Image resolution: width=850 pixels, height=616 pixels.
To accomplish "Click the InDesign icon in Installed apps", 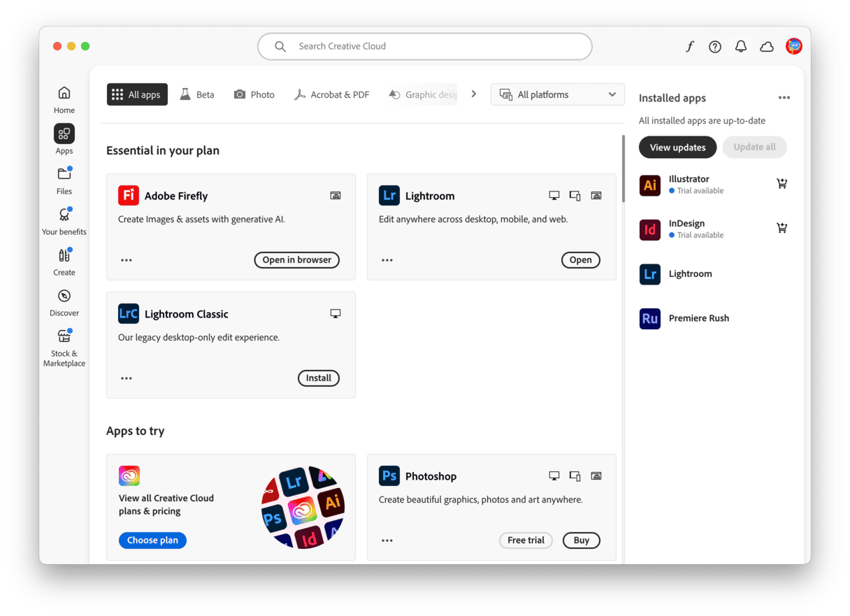I will 650,229.
